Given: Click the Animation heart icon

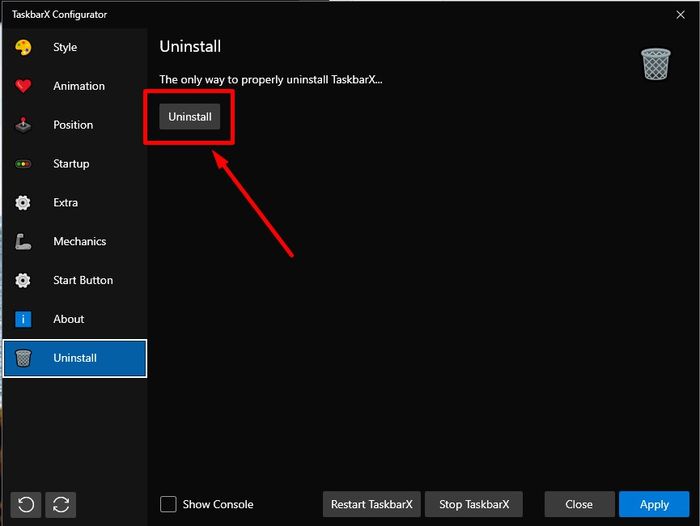Looking at the screenshot, I should point(23,86).
